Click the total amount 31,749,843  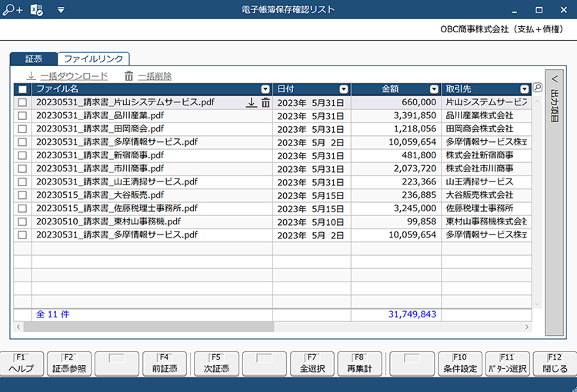[412, 314]
